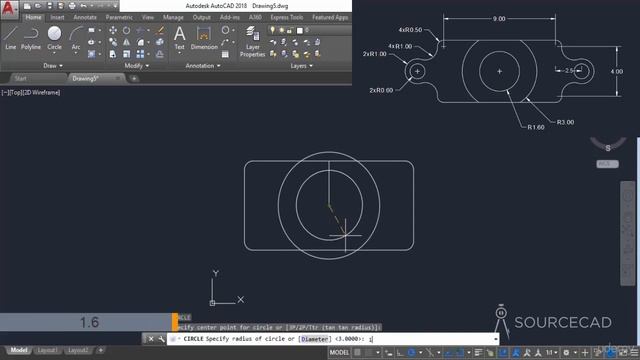640x360 pixels.
Task: Switch to the Annotate ribbon tab
Action: click(85, 17)
